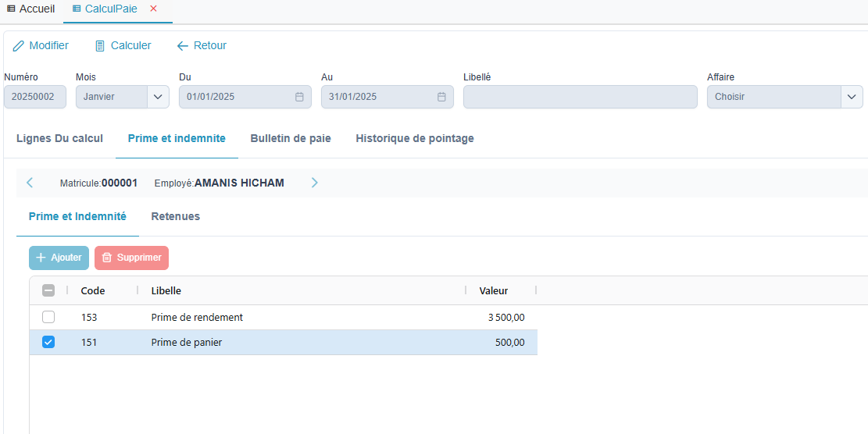Open calendar icon in Du date field

[x=299, y=97]
